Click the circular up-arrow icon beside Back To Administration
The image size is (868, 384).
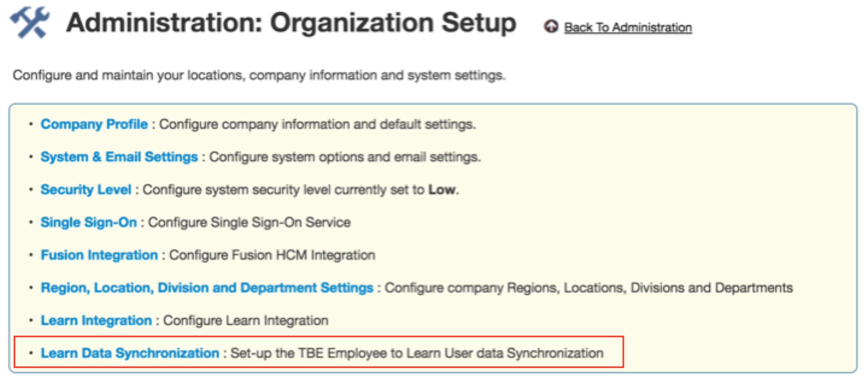pyautogui.click(x=551, y=26)
